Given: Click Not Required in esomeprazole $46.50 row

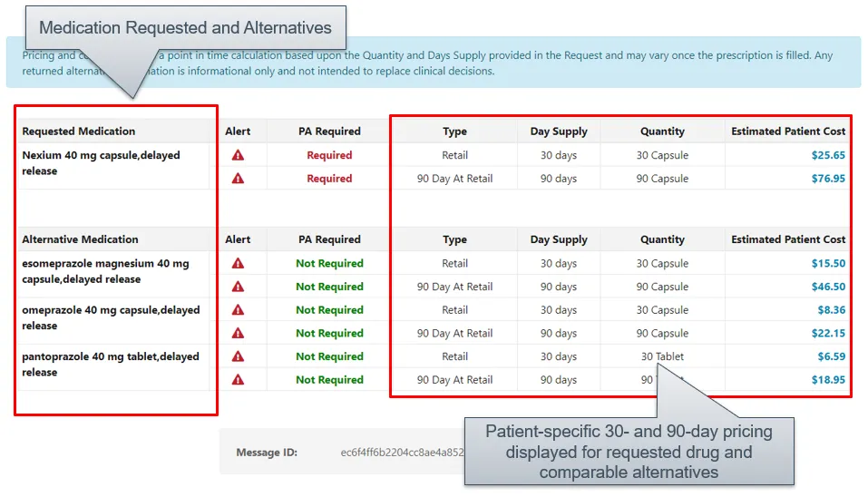Looking at the screenshot, I should point(329,287).
